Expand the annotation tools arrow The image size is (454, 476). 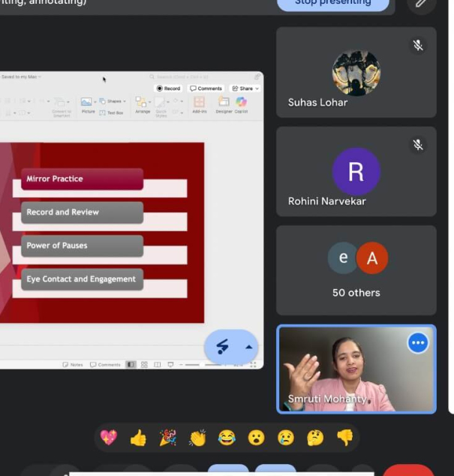pos(248,347)
